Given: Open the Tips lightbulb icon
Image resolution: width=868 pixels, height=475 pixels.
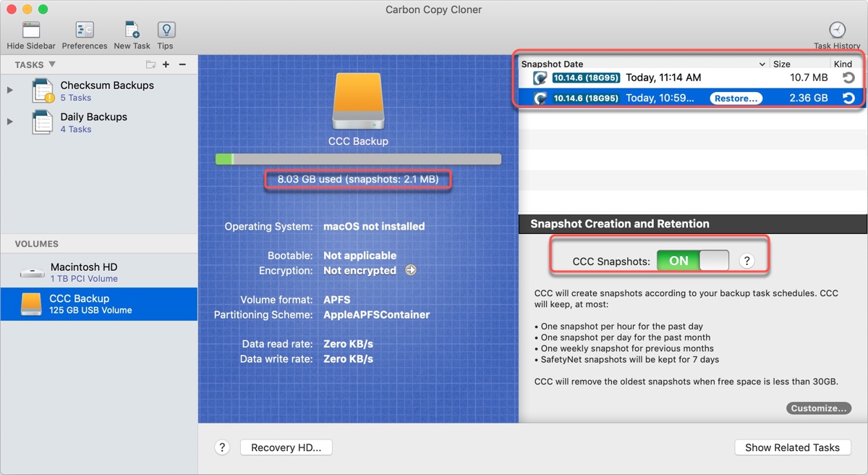Looking at the screenshot, I should click(x=166, y=30).
